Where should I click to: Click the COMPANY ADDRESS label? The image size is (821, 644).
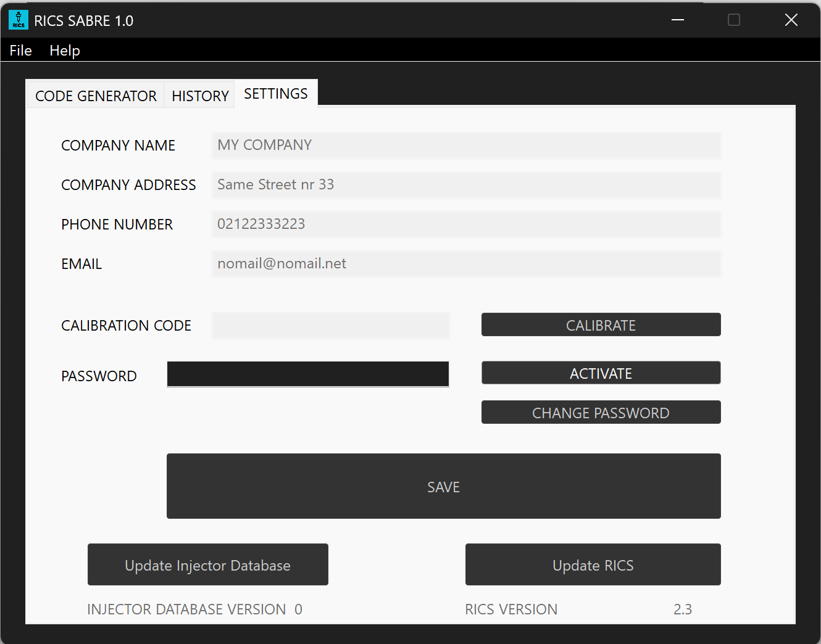(x=128, y=185)
